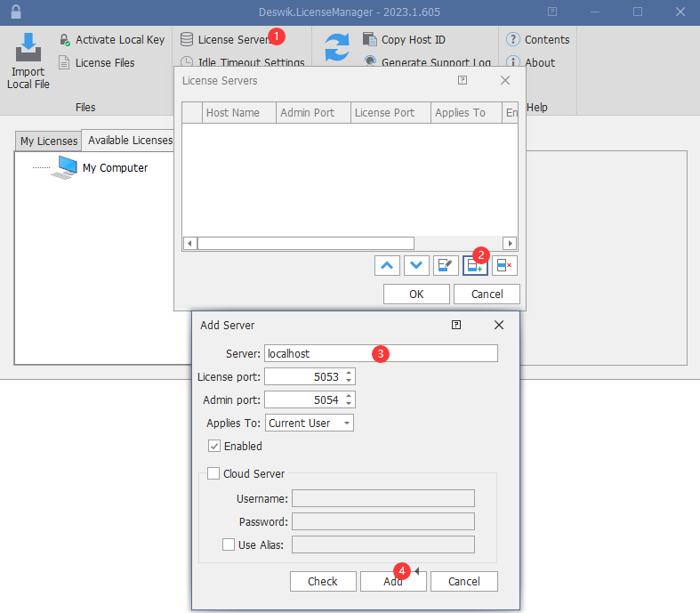This screenshot has height=613, width=700.
Task: Open Help Contents
Action: [538, 40]
